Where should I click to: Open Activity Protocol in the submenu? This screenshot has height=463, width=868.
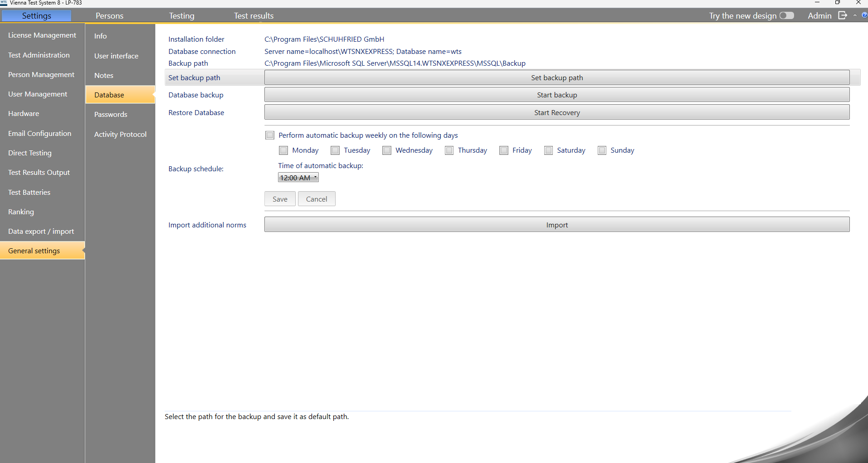(x=120, y=134)
